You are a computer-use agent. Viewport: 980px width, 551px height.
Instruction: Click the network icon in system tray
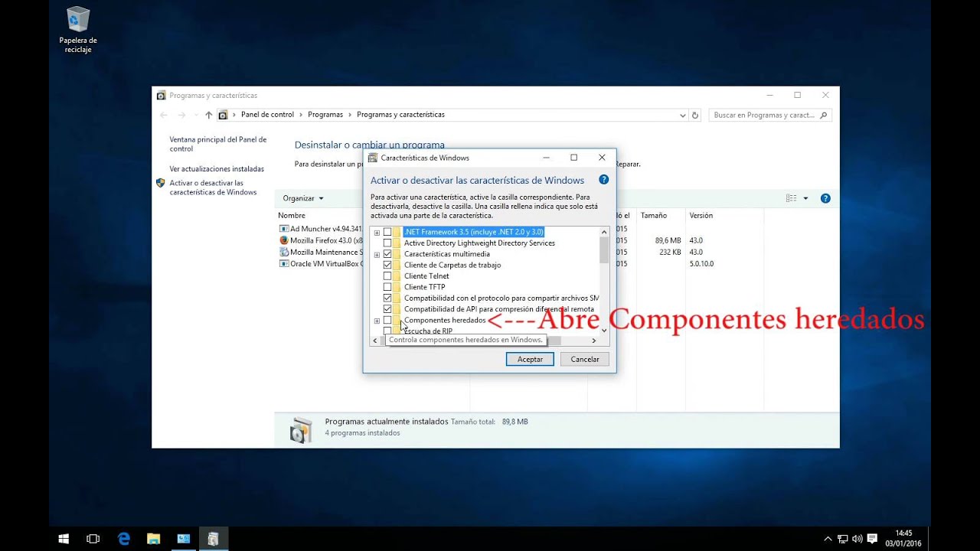[x=842, y=539]
